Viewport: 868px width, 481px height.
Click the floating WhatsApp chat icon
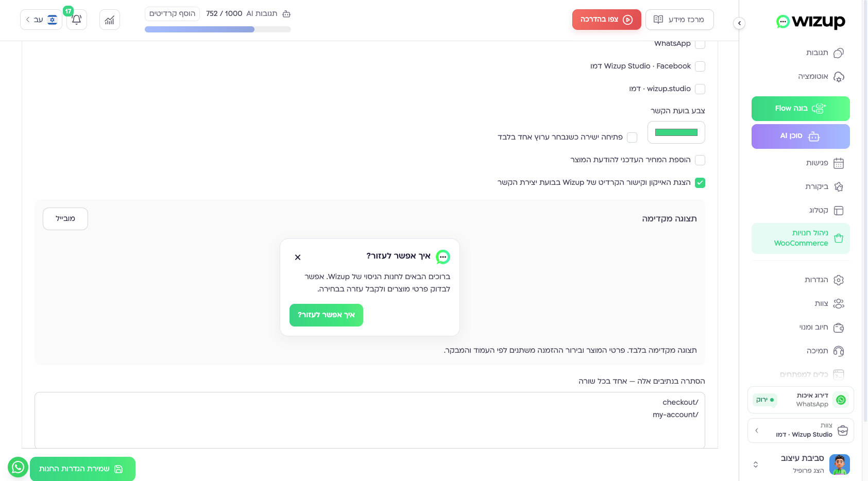tap(18, 467)
